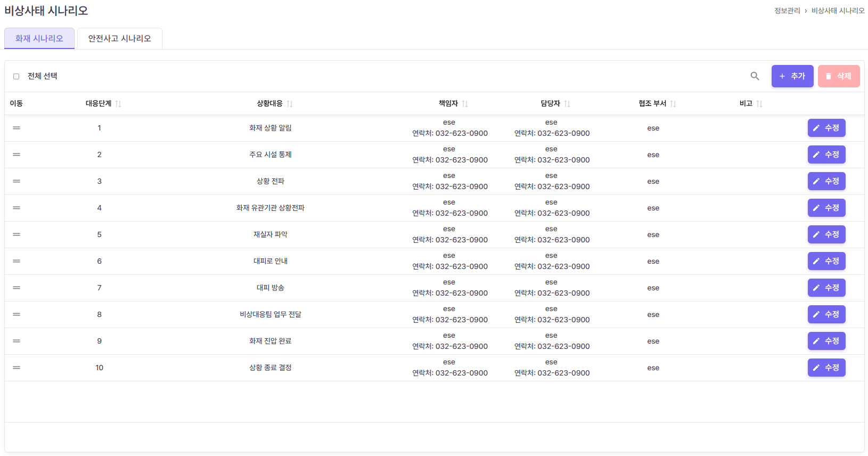Screen dimensions: 868x456
Task: Sort by 책임자 column arrows
Action: click(x=465, y=104)
